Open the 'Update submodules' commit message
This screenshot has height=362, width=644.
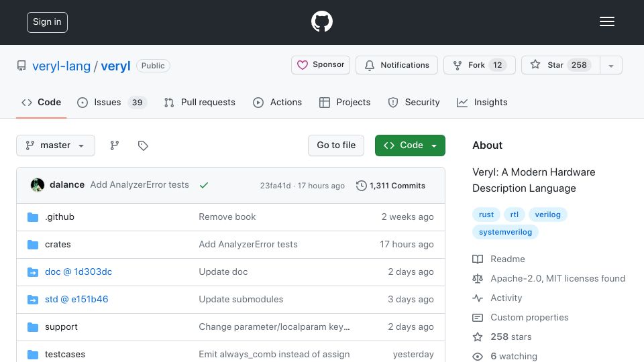click(241, 299)
